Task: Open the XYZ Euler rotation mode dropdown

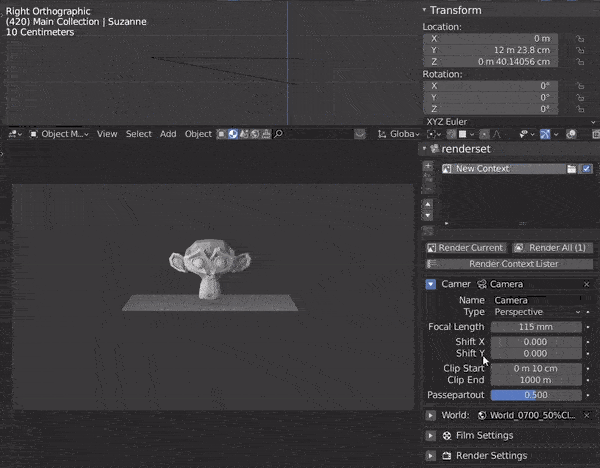Action: tap(510, 122)
